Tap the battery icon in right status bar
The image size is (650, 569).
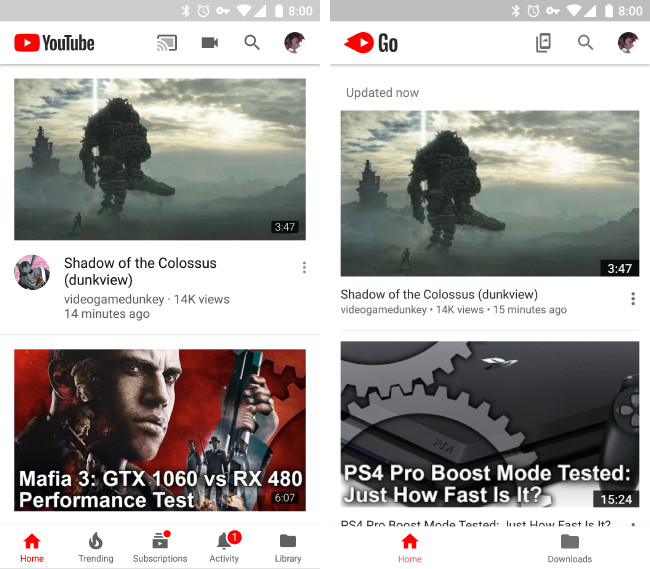point(609,10)
